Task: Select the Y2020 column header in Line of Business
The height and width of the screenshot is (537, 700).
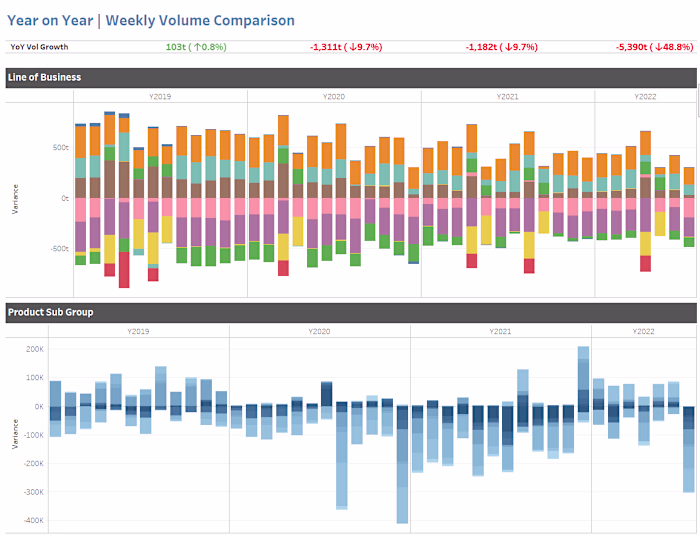Action: pos(334,96)
